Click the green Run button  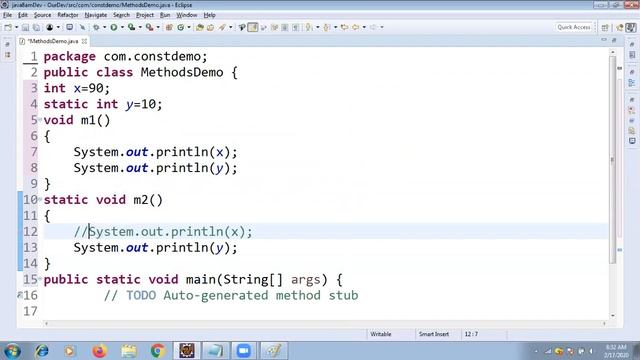[114, 27]
